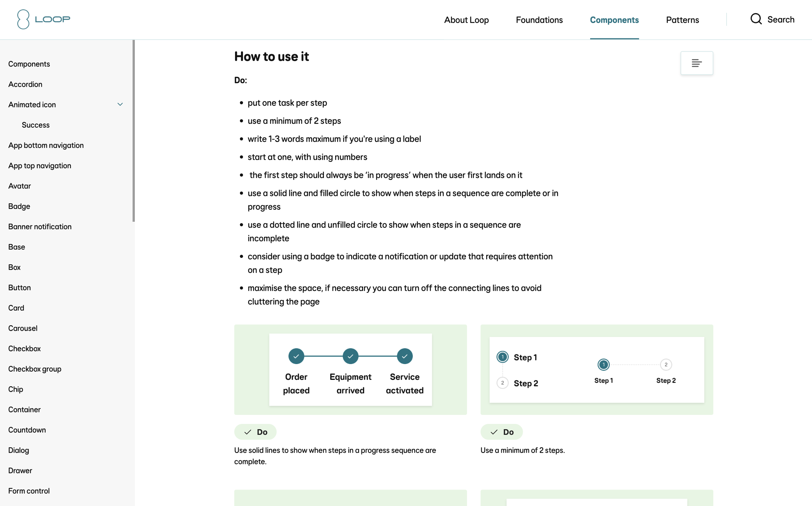
Task: Click the Loop logo icon
Action: click(x=23, y=19)
